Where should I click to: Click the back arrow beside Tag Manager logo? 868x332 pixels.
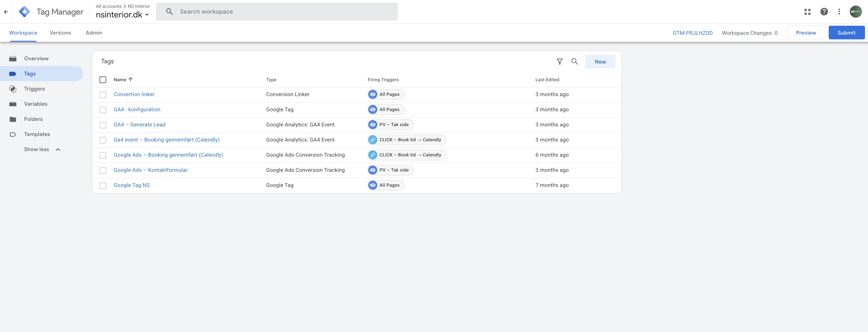coord(6,12)
